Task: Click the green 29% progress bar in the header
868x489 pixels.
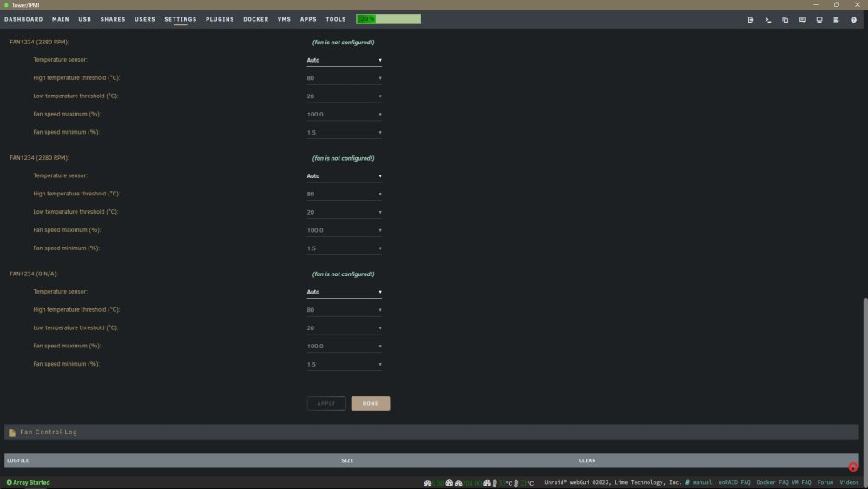Action: click(388, 19)
